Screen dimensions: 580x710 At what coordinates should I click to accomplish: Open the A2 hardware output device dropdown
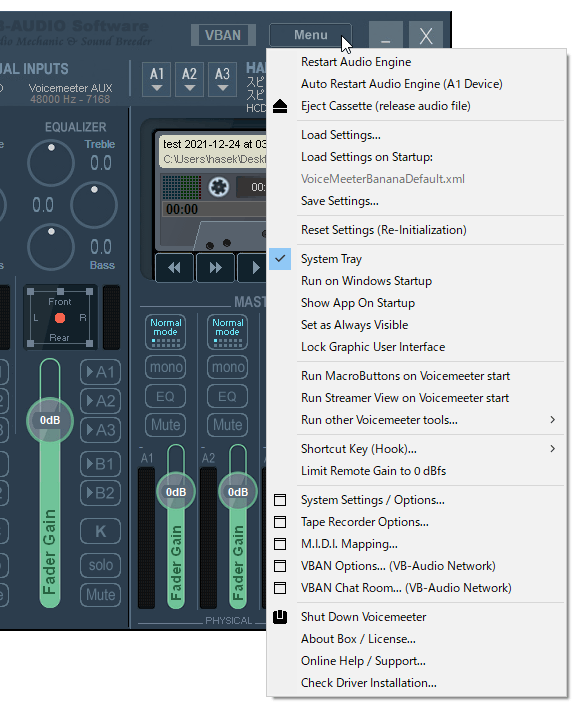click(190, 79)
